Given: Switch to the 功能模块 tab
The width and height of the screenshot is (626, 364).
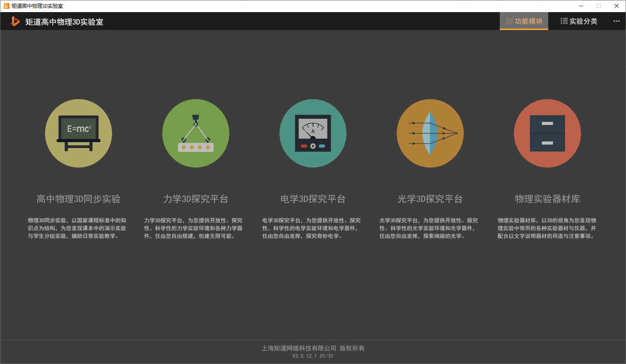Looking at the screenshot, I should 524,21.
